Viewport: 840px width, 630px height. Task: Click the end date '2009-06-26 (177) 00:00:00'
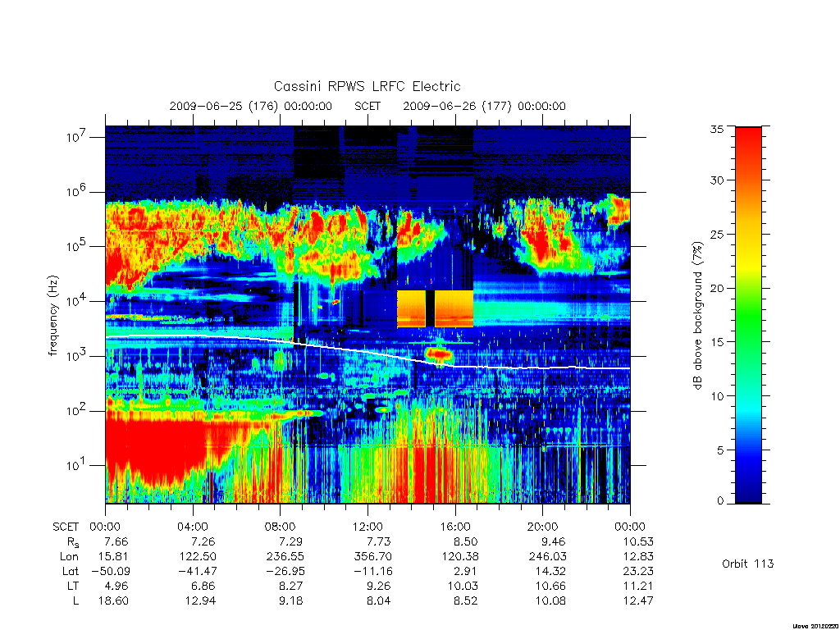(x=484, y=106)
